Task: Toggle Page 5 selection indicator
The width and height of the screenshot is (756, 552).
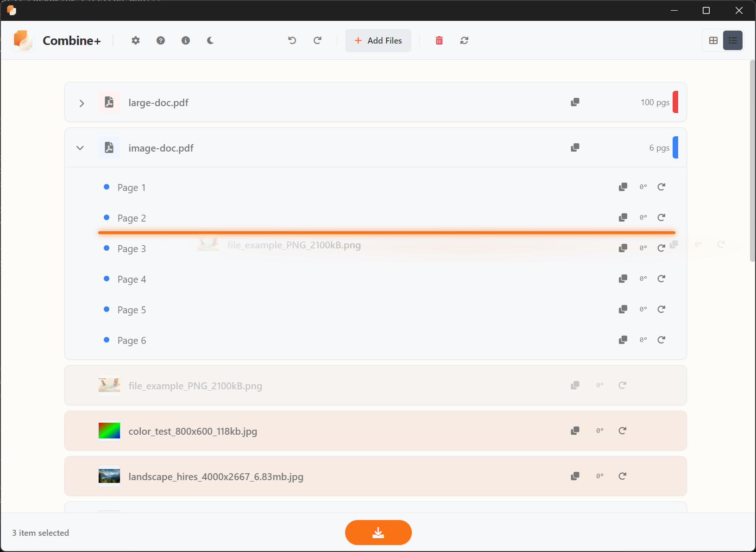Action: point(106,309)
